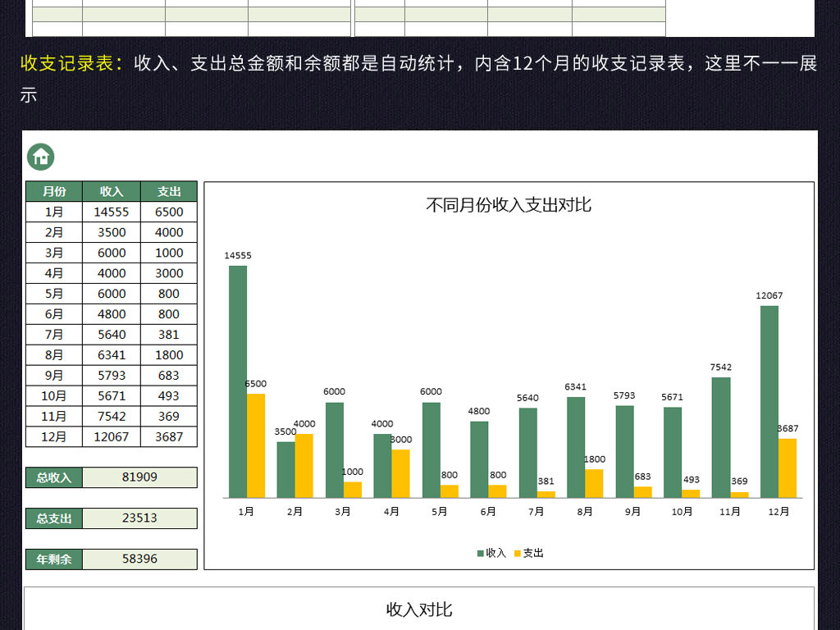This screenshot has height=630, width=840.
Task: Switch to the 1月 row entry
Action: [x=53, y=212]
